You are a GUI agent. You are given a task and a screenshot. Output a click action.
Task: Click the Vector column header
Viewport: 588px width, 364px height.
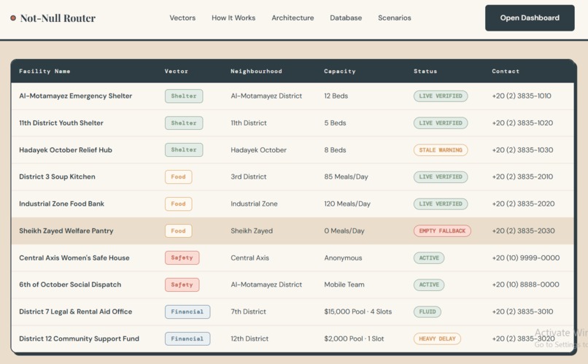pos(177,71)
